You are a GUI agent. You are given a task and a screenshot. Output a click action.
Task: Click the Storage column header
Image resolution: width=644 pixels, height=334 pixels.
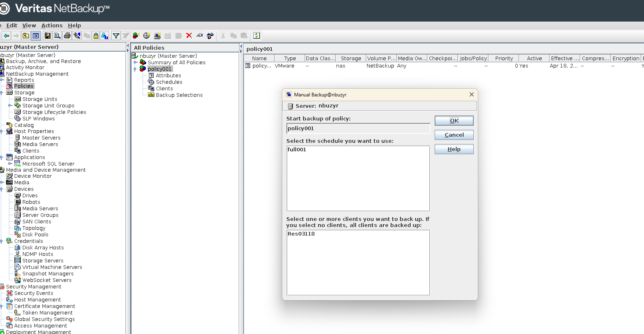pyautogui.click(x=351, y=58)
